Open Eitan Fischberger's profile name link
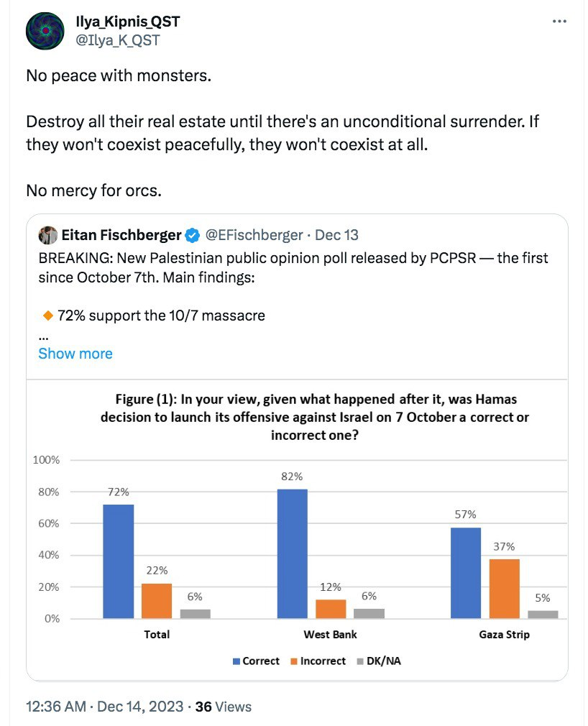 click(121, 235)
